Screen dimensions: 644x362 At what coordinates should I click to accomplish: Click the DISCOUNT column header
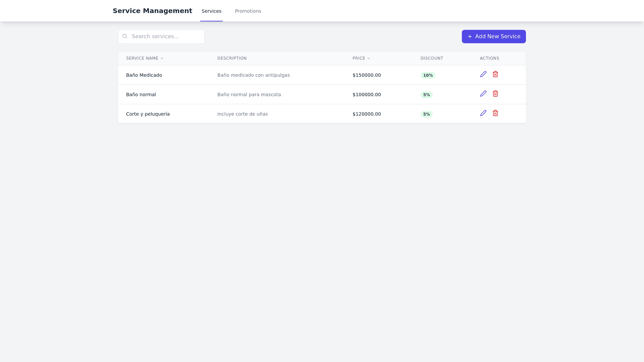(432, 58)
